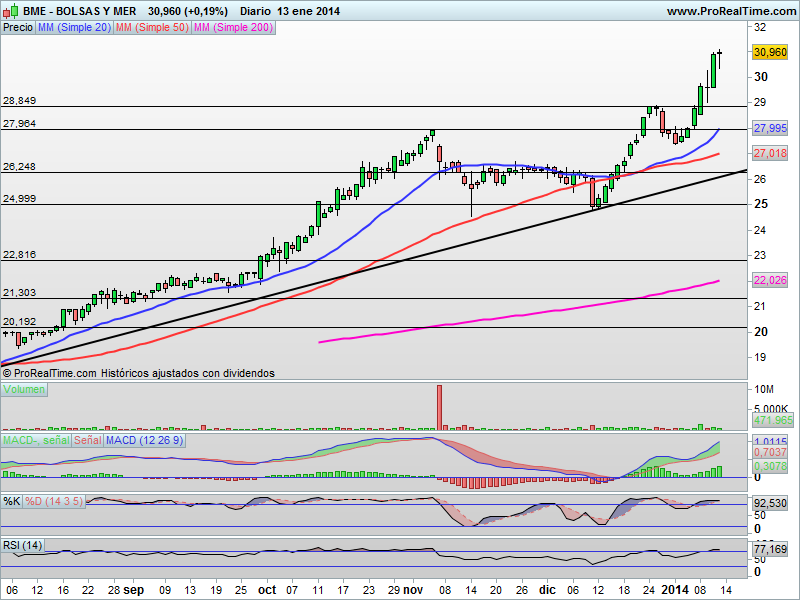Click the magenta MM200 value 22,026

pyautogui.click(x=770, y=280)
